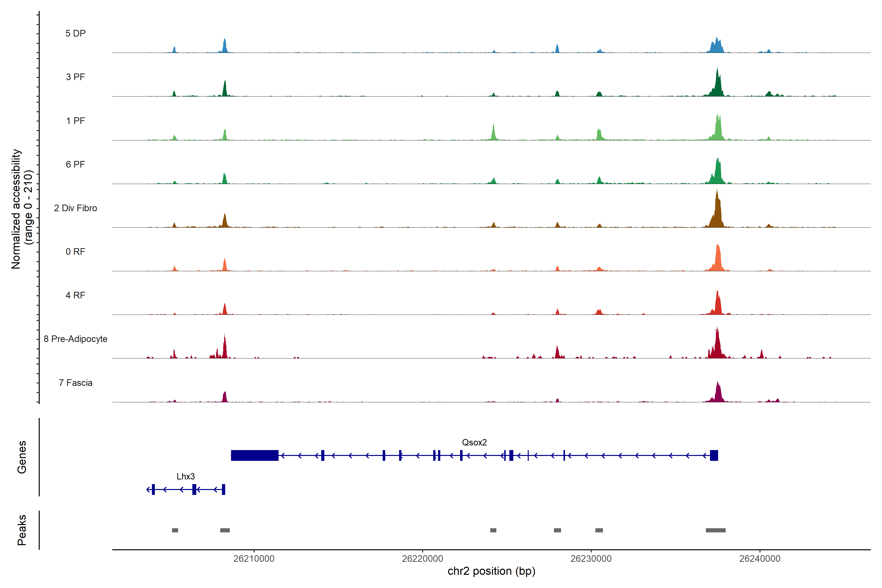Image resolution: width=882 pixels, height=588 pixels.
Task: Click the large 3' exon block of Qsox2
Action: pos(255,455)
